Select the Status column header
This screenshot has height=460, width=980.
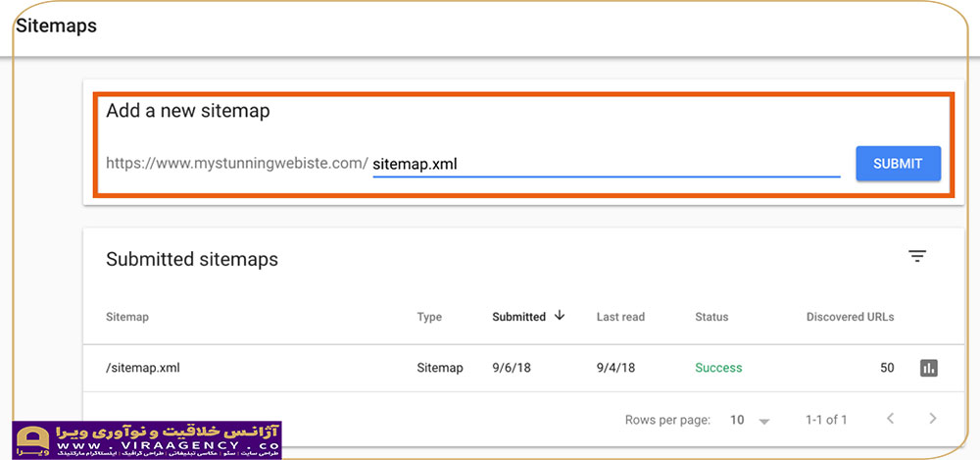[x=711, y=317]
